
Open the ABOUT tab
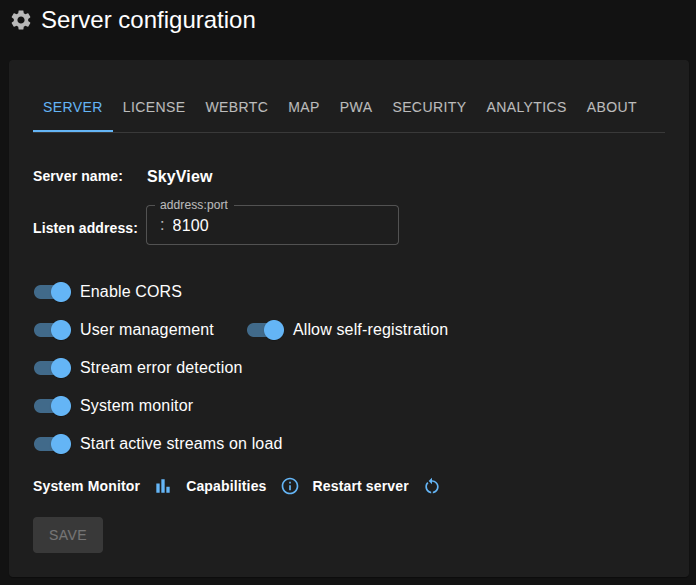click(611, 107)
